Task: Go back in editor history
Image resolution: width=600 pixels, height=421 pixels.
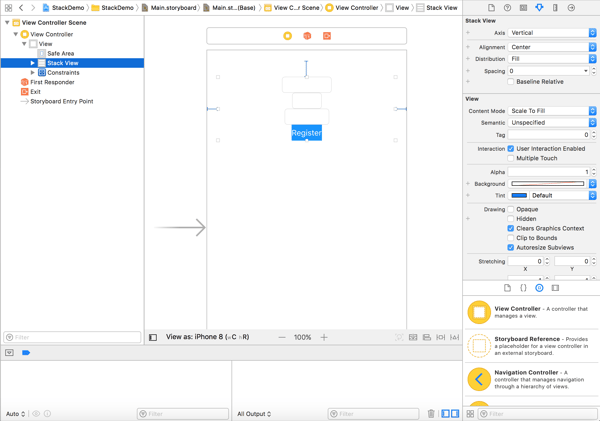Action: [x=21, y=8]
